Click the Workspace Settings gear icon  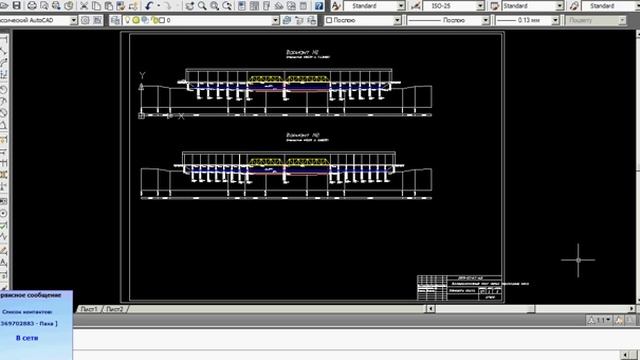click(x=85, y=20)
